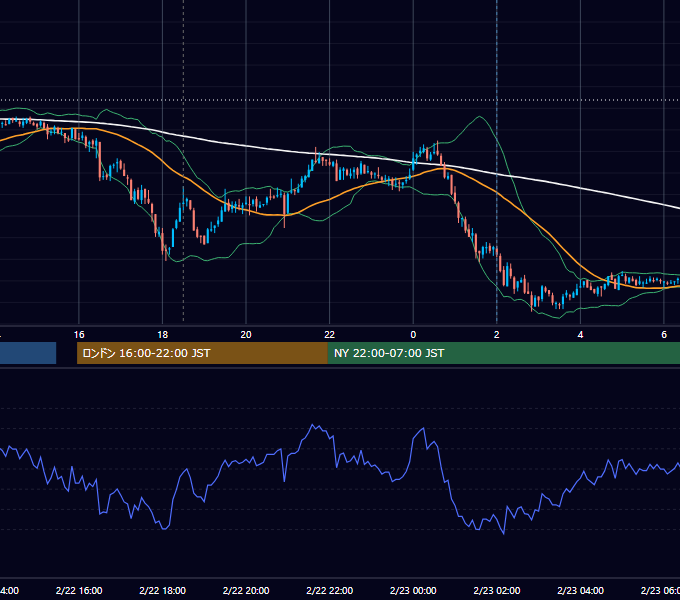Click the hour label 20 on price chart axis

tap(246, 335)
